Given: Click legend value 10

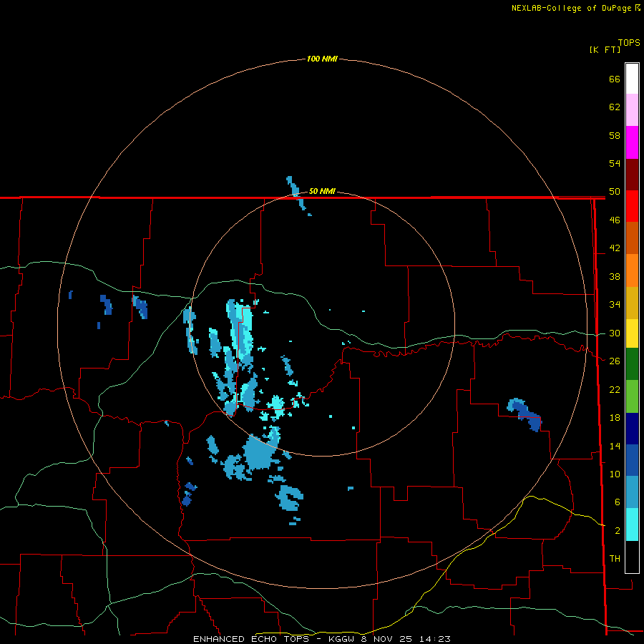Looking at the screenshot, I should click(x=615, y=474).
